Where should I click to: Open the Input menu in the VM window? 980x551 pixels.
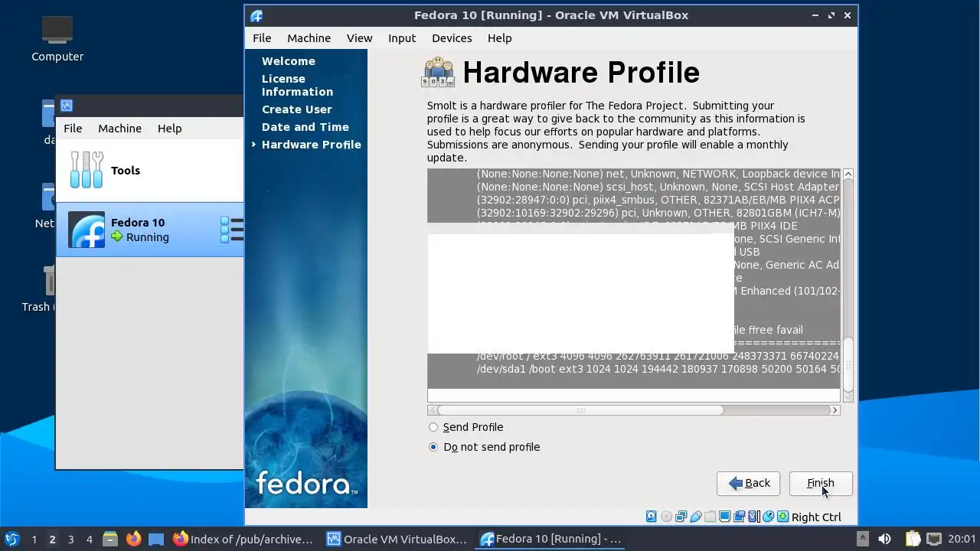tap(402, 38)
